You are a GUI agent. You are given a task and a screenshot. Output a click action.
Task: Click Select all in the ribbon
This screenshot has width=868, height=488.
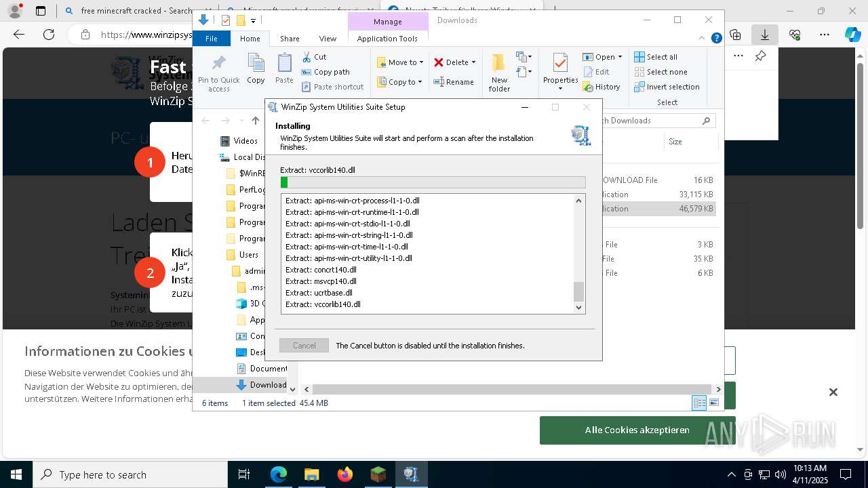[655, 57]
